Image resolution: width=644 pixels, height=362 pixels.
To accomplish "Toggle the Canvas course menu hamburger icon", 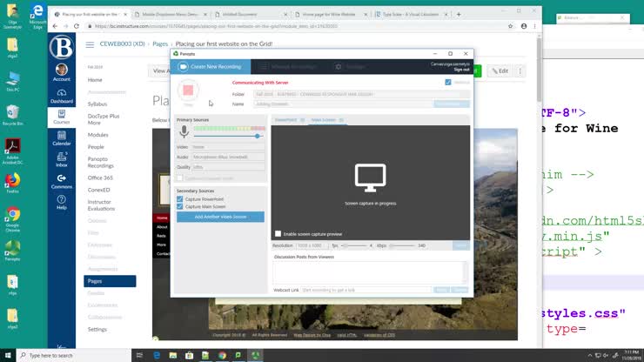I will 90,44.
